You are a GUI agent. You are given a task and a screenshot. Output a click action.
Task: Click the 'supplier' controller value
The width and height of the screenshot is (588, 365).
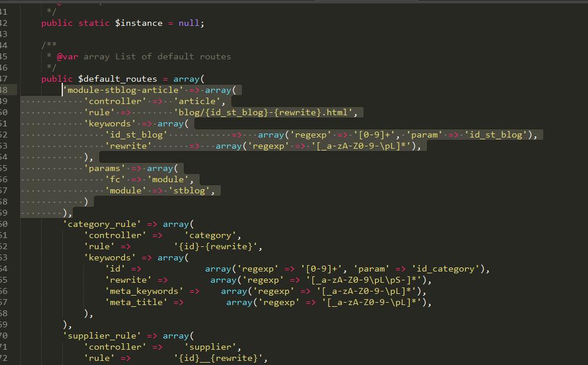(x=210, y=347)
